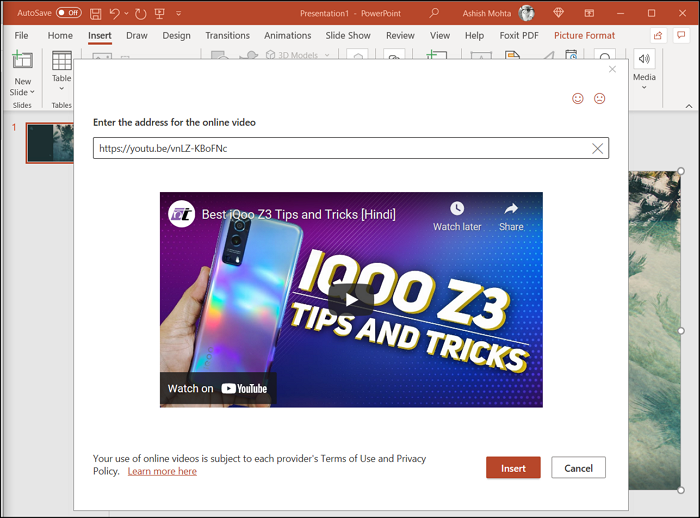The image size is (700, 518).
Task: Open the View tab
Action: [x=440, y=35]
